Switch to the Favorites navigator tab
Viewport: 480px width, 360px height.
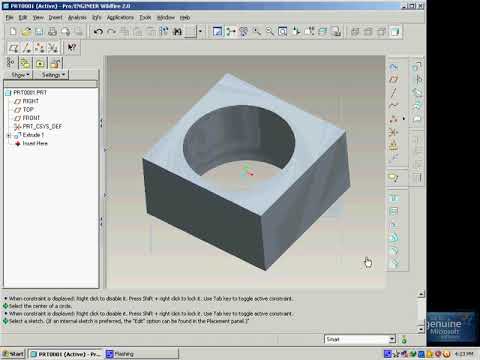pos(40,63)
